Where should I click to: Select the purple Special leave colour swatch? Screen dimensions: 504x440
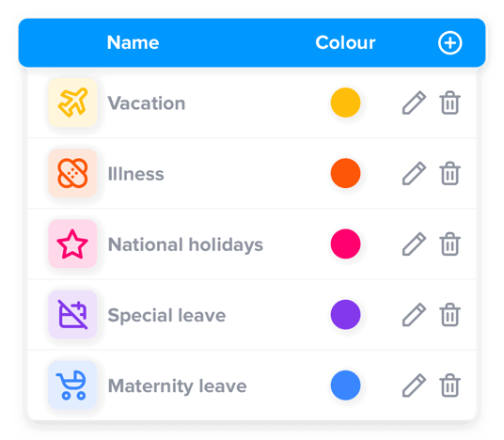[x=345, y=315]
